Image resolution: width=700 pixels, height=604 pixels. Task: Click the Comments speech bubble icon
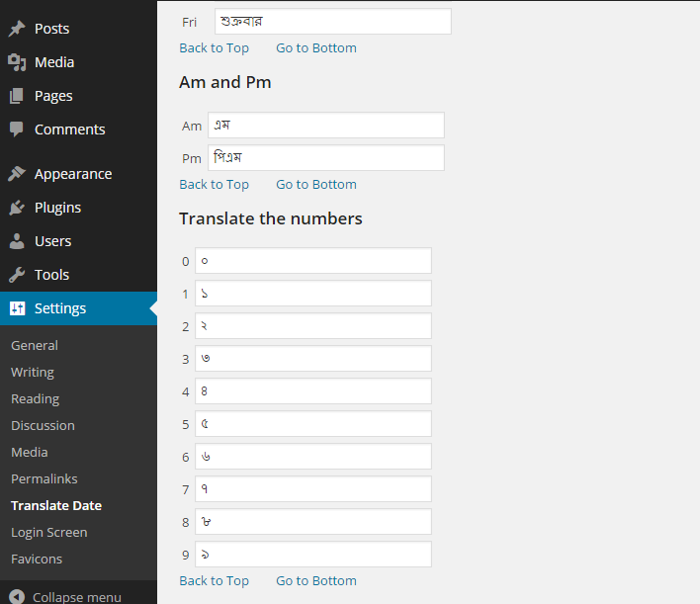coord(17,129)
